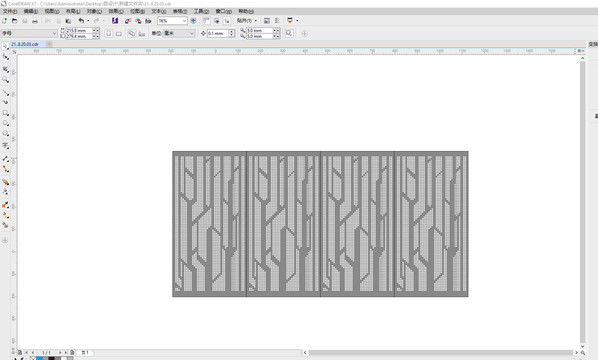Viewport: 598px width, 360px height.
Task: Toggle show guidelines
Action: 227,21
